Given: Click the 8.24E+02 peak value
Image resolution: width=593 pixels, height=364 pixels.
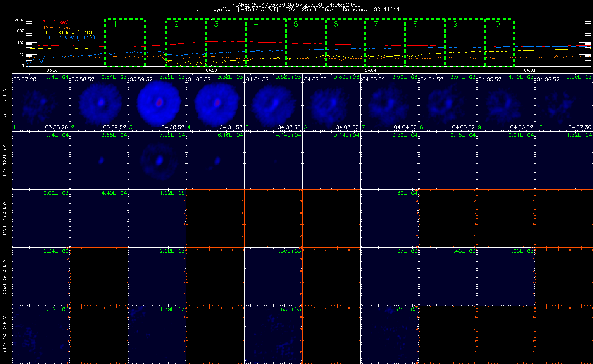Looking at the screenshot, I should pyautogui.click(x=56, y=251).
